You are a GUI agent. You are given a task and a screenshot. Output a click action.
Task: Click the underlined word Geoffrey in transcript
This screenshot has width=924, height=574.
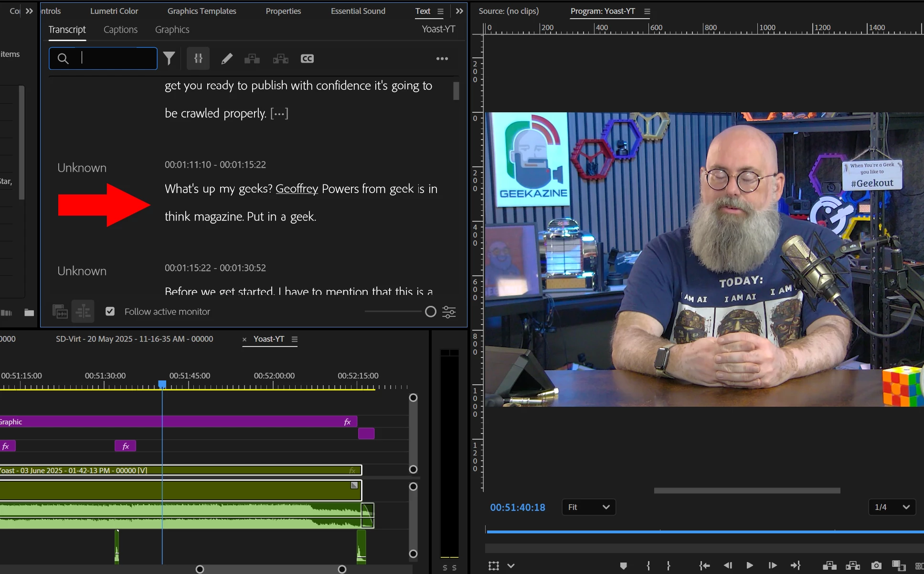tap(297, 189)
